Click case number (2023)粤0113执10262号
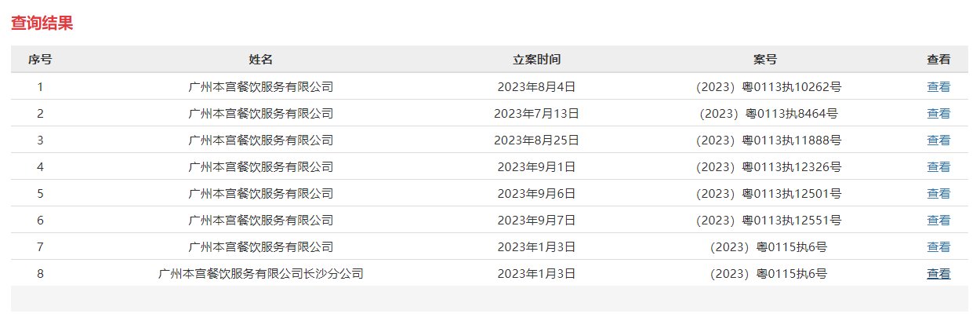 click(768, 87)
